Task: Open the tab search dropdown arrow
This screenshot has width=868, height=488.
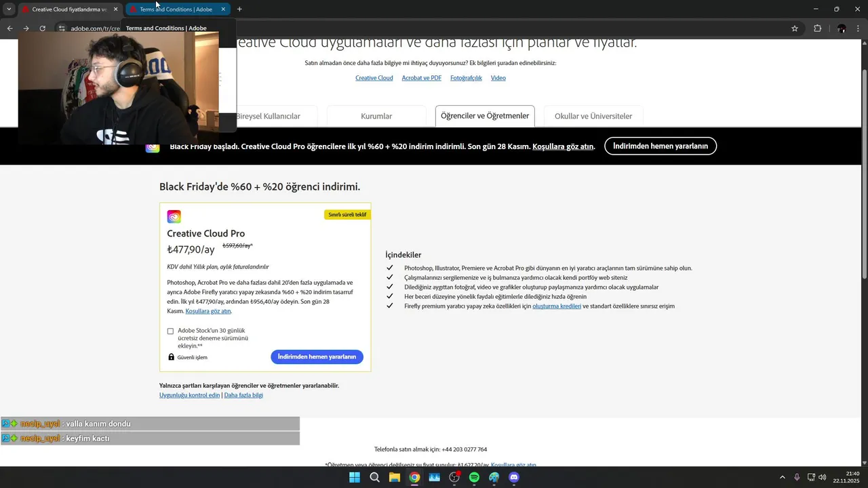Action: [9, 9]
